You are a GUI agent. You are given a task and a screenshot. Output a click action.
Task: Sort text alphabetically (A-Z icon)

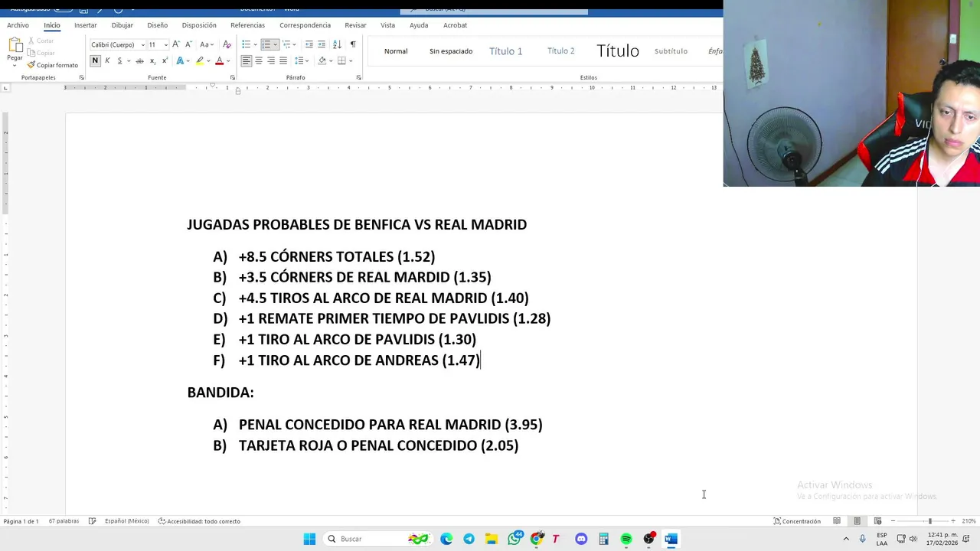pos(337,44)
